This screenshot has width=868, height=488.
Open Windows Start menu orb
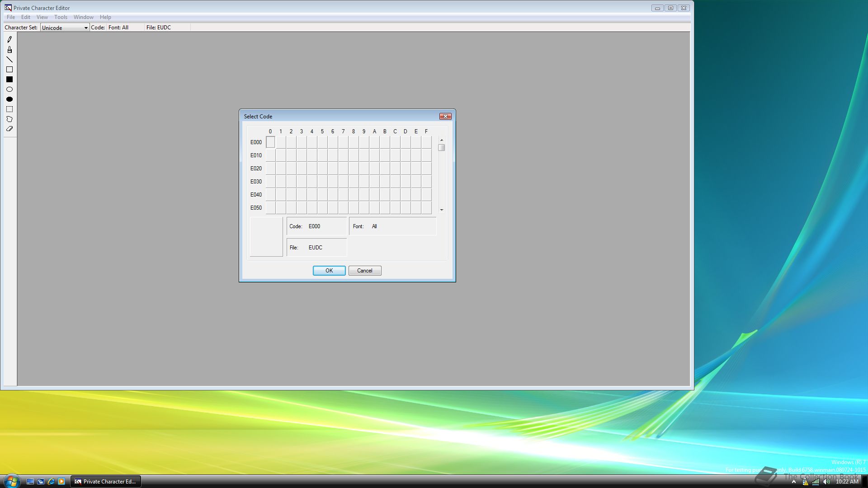pos(12,481)
